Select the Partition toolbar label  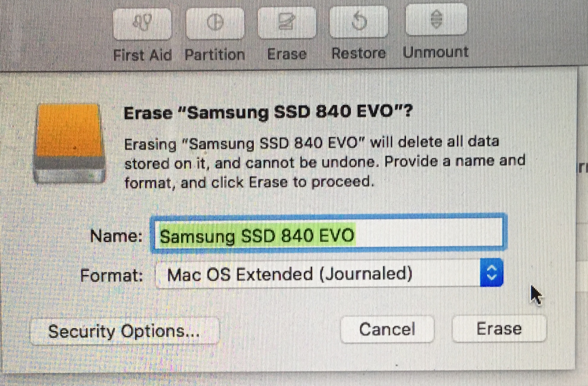coord(215,55)
